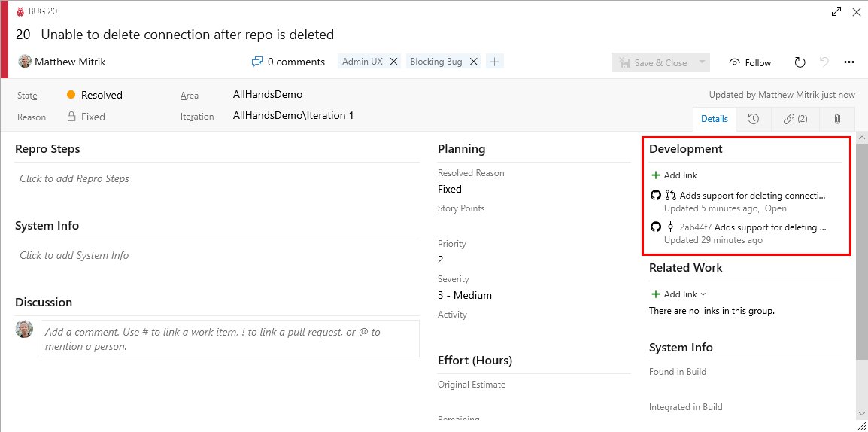Open the Attachments tab
868x432 pixels.
pos(837,118)
